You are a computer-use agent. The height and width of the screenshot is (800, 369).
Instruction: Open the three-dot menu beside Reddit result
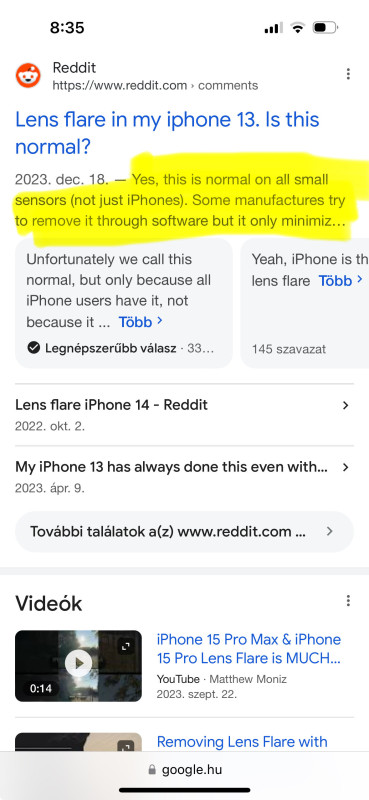[348, 74]
